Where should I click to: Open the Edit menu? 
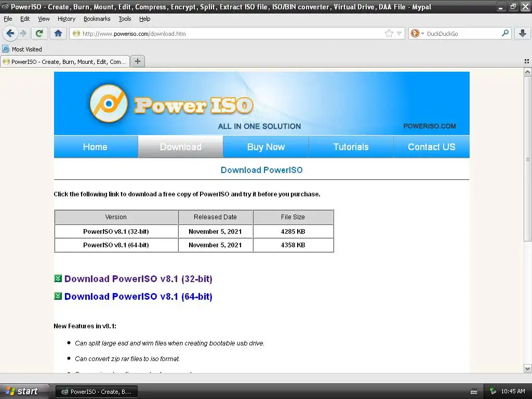25,19
